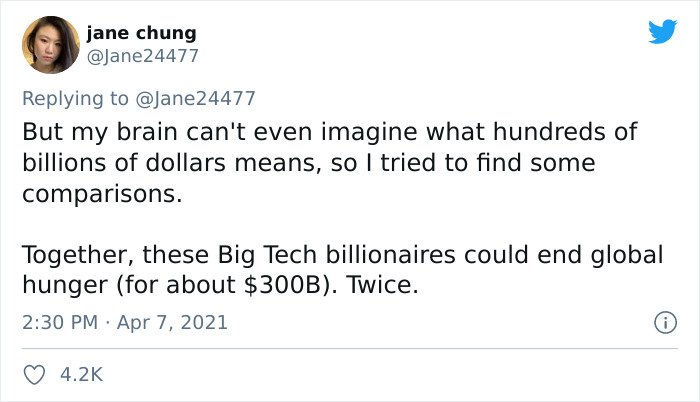Open jane chung's profile photo
The image size is (700, 402).
[x=51, y=45]
